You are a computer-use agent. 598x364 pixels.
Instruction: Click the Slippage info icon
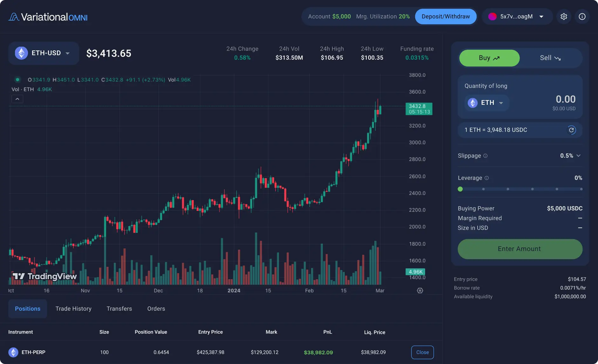(486, 156)
